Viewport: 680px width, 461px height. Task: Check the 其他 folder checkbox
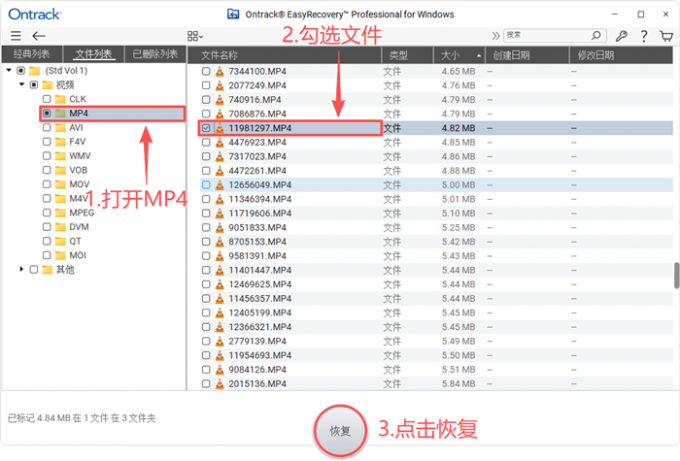pyautogui.click(x=34, y=269)
